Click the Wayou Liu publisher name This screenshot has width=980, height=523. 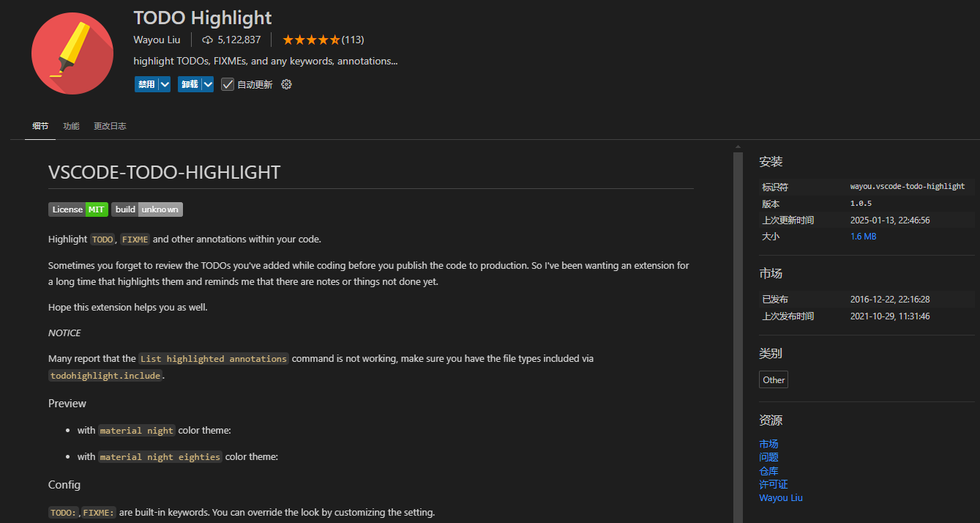click(157, 40)
